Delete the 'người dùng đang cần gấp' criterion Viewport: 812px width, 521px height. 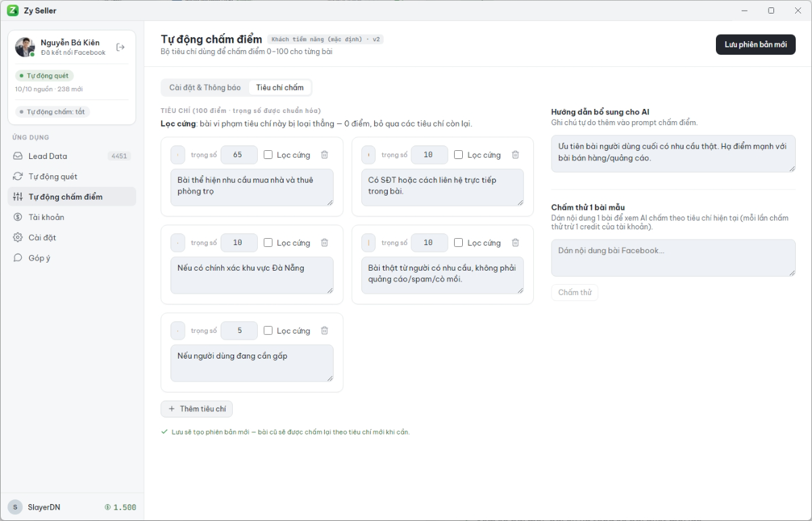[324, 331]
